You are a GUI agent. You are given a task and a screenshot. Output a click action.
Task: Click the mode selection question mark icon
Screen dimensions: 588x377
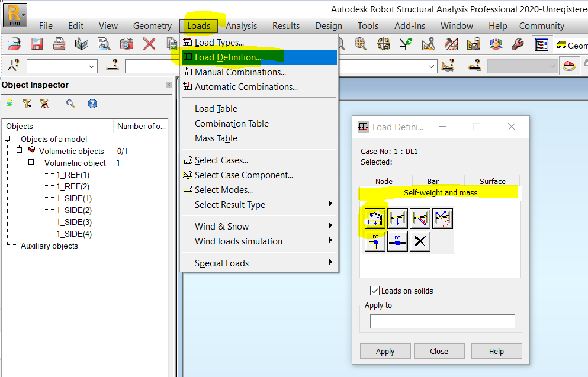pos(475,66)
